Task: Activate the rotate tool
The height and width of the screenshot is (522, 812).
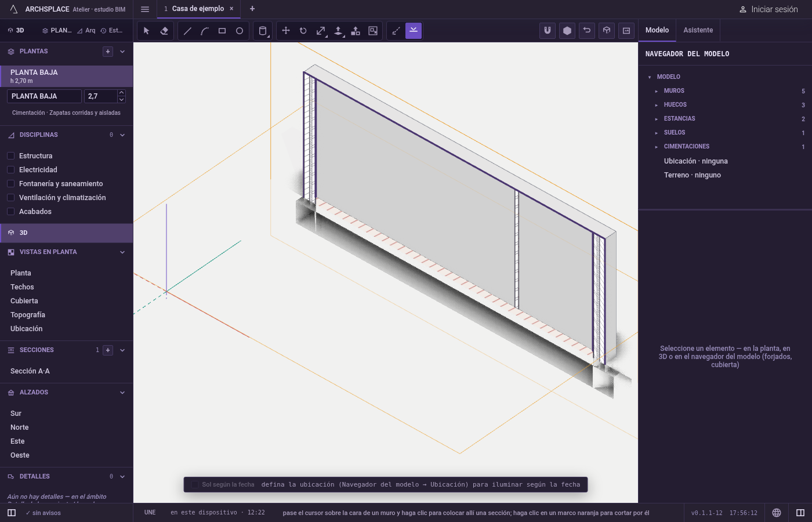Action: click(x=303, y=31)
